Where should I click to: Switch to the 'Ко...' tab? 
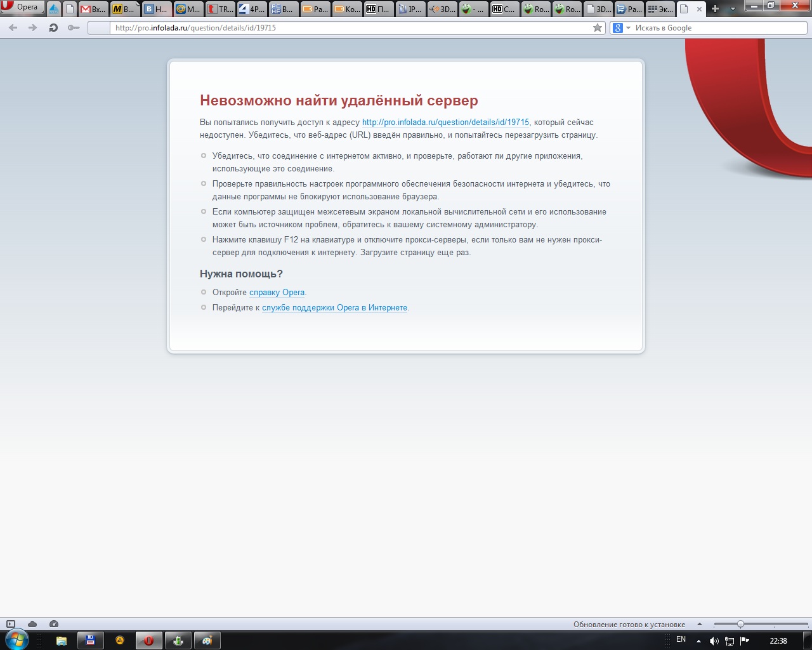346,9
